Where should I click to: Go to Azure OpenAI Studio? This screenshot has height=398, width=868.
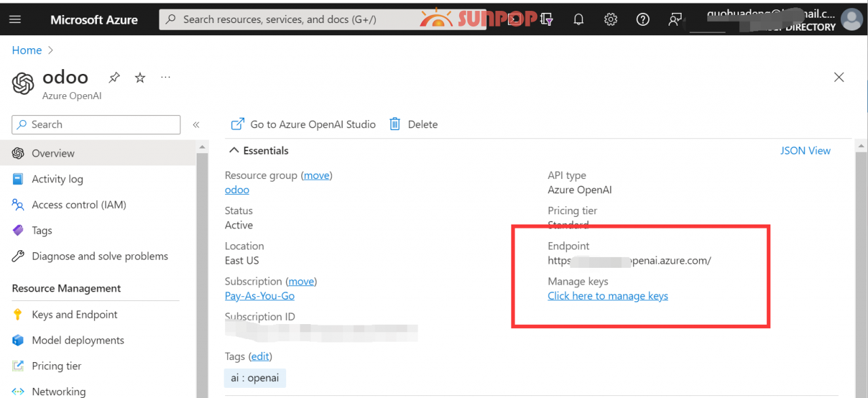[304, 124]
